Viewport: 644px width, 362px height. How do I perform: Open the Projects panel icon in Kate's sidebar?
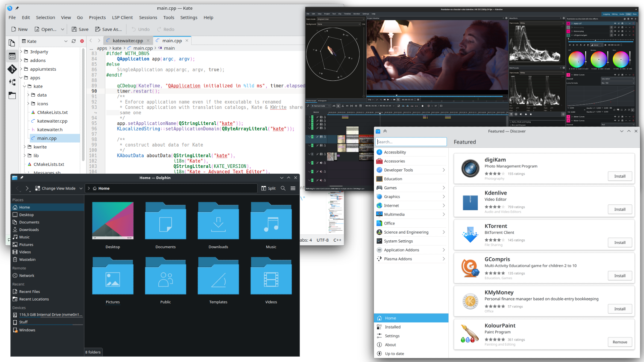[12, 56]
